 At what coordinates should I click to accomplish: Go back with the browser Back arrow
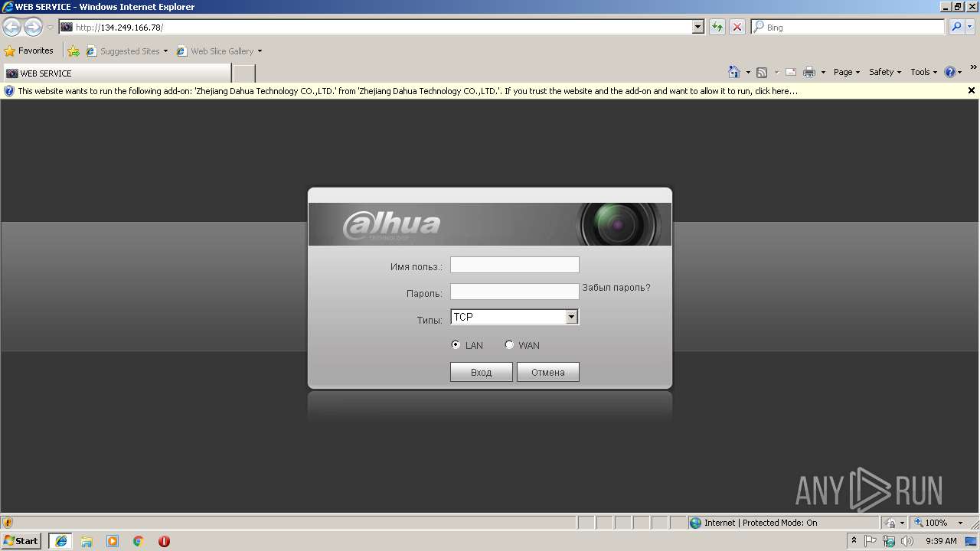[11, 28]
